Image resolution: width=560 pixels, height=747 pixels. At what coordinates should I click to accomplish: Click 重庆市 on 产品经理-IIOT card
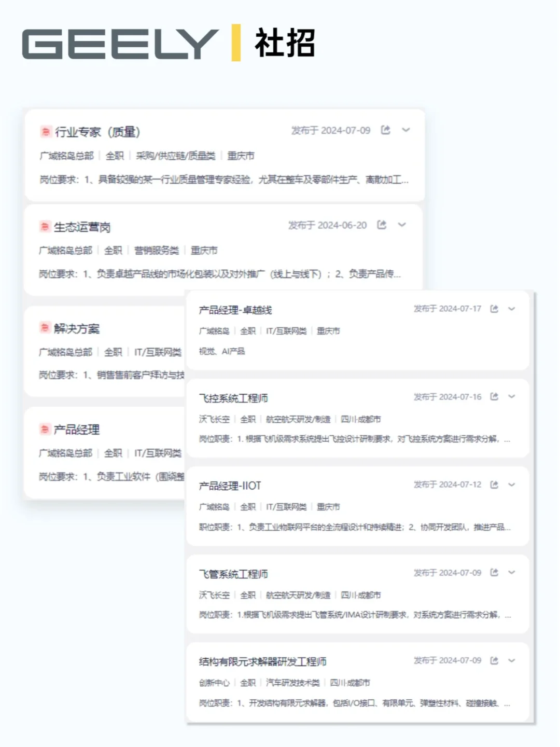pyautogui.click(x=328, y=507)
